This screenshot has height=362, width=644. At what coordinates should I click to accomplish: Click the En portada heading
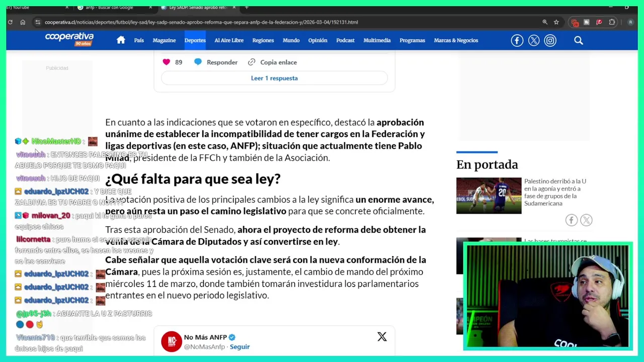[x=487, y=164]
